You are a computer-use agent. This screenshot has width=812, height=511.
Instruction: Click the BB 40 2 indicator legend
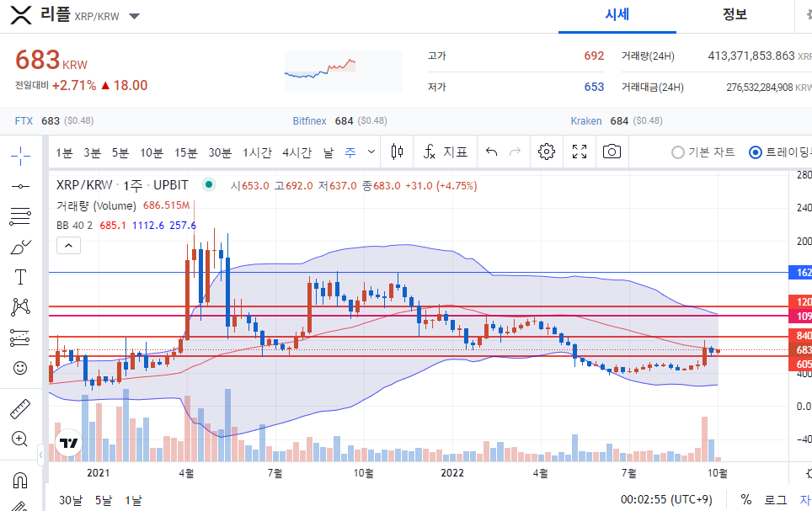coord(74,226)
